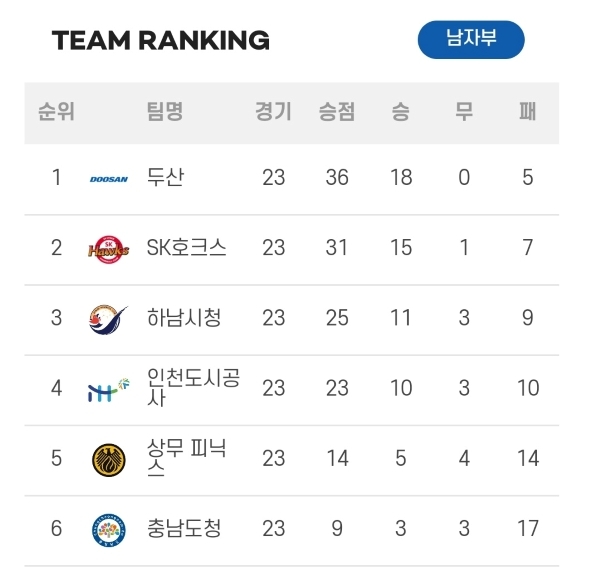The height and width of the screenshot is (574, 600).
Task: Sort by the 순위 column header
Action: [x=56, y=112]
